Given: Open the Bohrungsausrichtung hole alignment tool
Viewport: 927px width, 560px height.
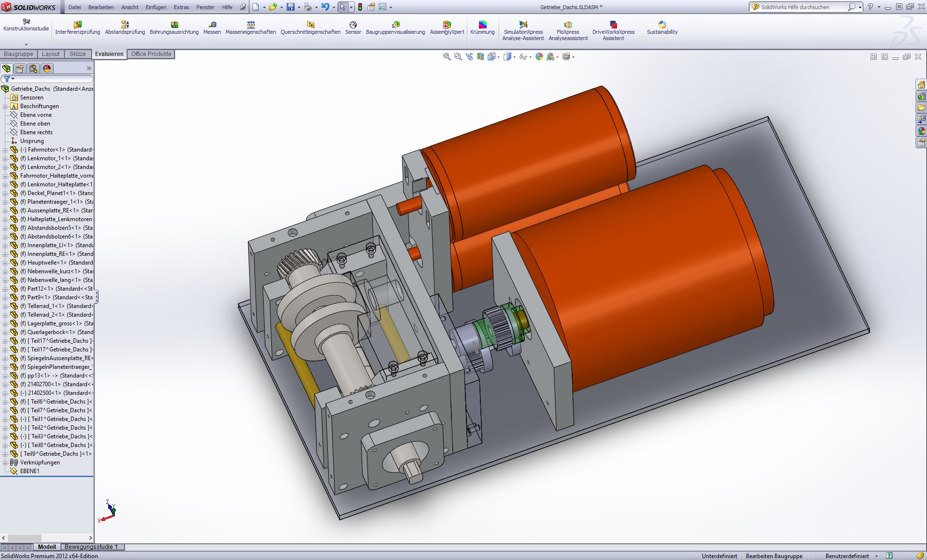Looking at the screenshot, I should coord(174,28).
